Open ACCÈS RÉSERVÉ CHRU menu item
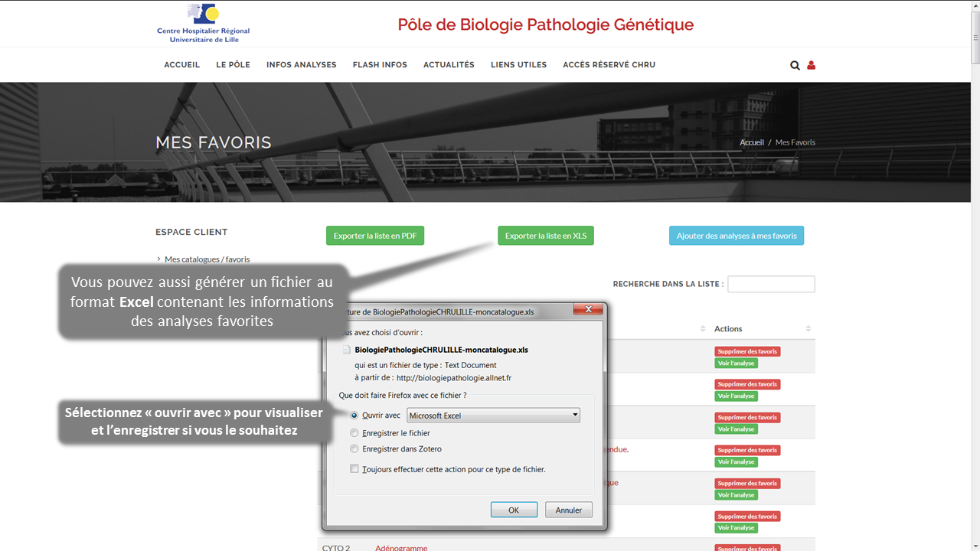Screen dimensions: 980x551 point(609,65)
